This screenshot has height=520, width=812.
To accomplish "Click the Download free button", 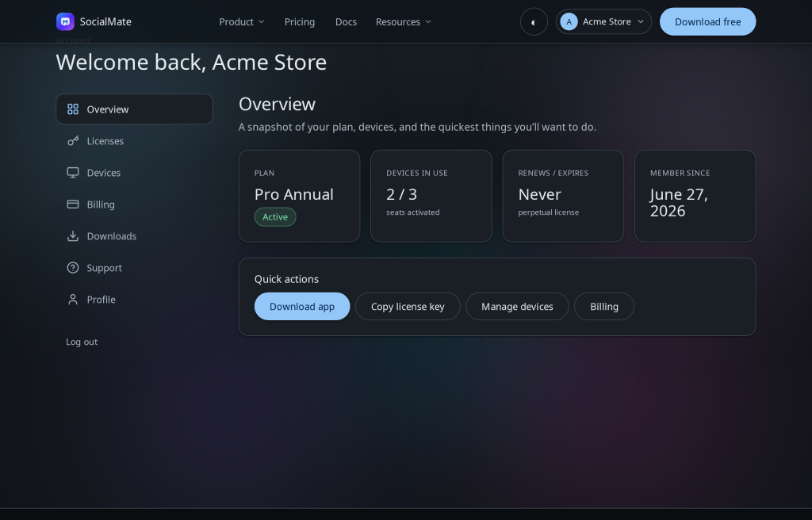I will (x=707, y=21).
